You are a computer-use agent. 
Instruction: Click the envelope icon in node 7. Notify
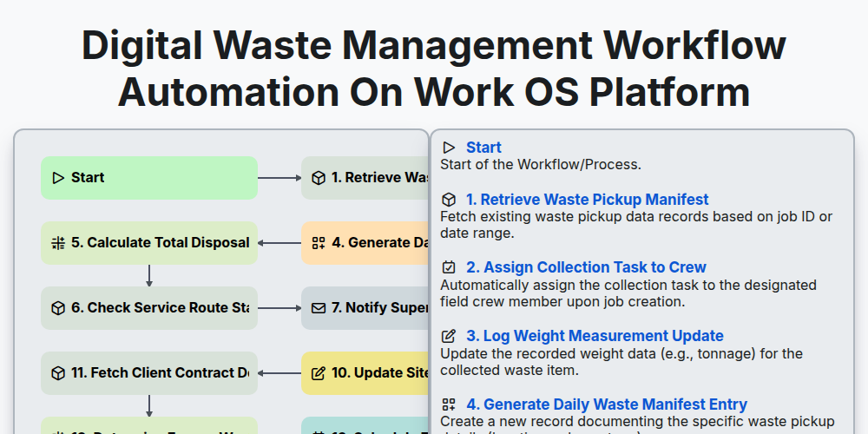(319, 308)
